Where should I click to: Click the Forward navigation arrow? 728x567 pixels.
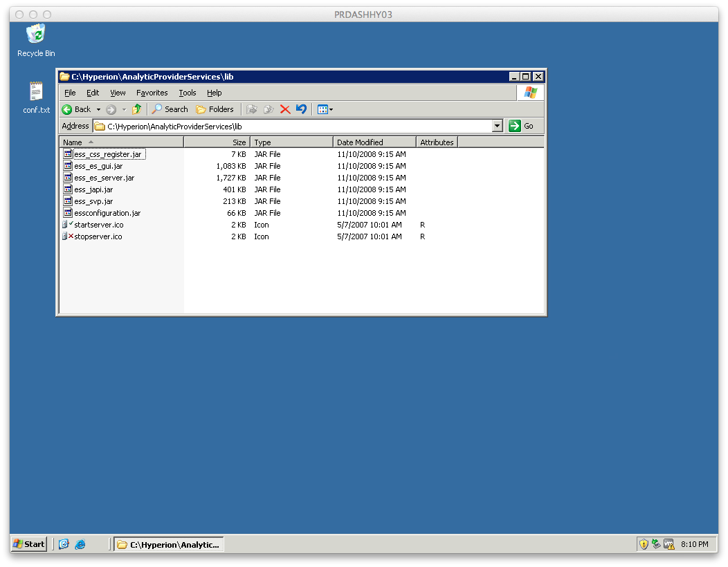111,109
